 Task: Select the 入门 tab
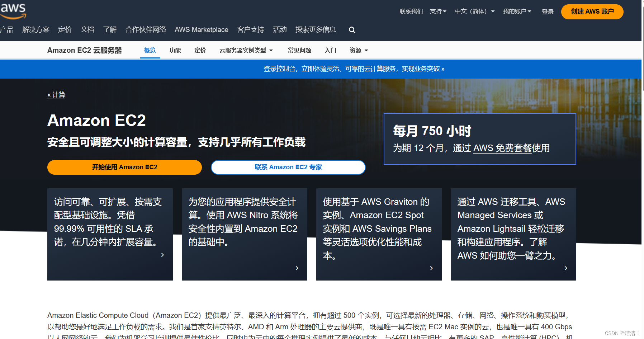tap(331, 51)
